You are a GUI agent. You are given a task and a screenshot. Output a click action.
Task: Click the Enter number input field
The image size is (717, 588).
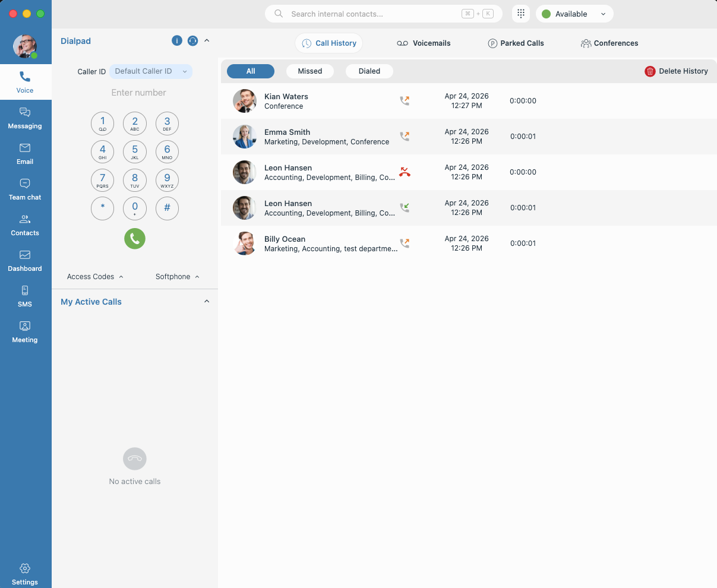coord(138,93)
